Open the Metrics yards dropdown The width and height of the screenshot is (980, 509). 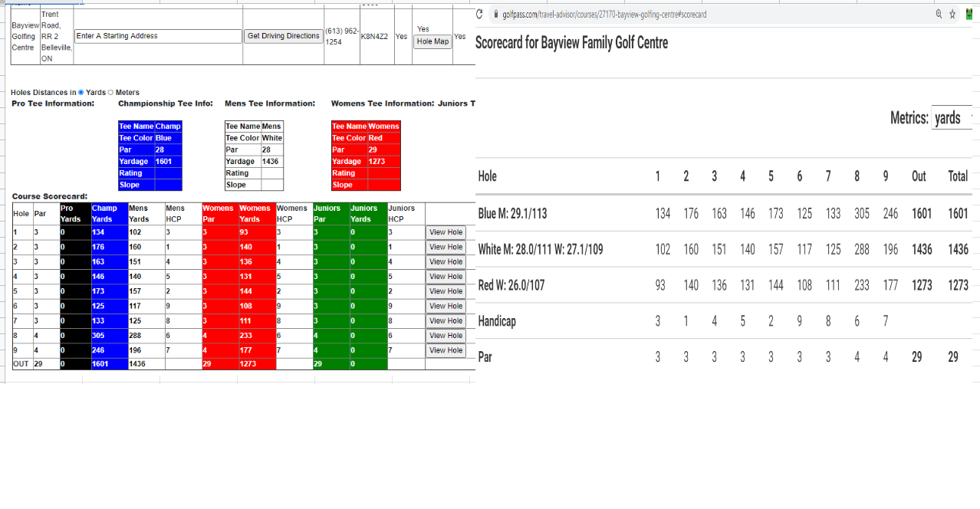952,117
